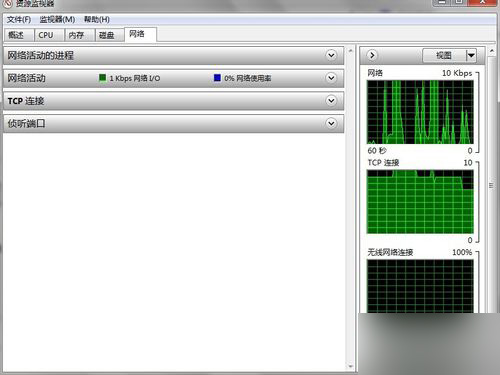Open the 文件(F) menu
This screenshot has width=500, height=375.
[x=19, y=20]
